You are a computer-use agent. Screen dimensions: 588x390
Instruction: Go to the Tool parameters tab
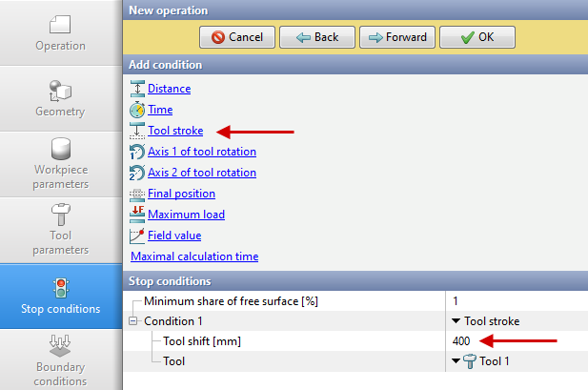coord(61,230)
